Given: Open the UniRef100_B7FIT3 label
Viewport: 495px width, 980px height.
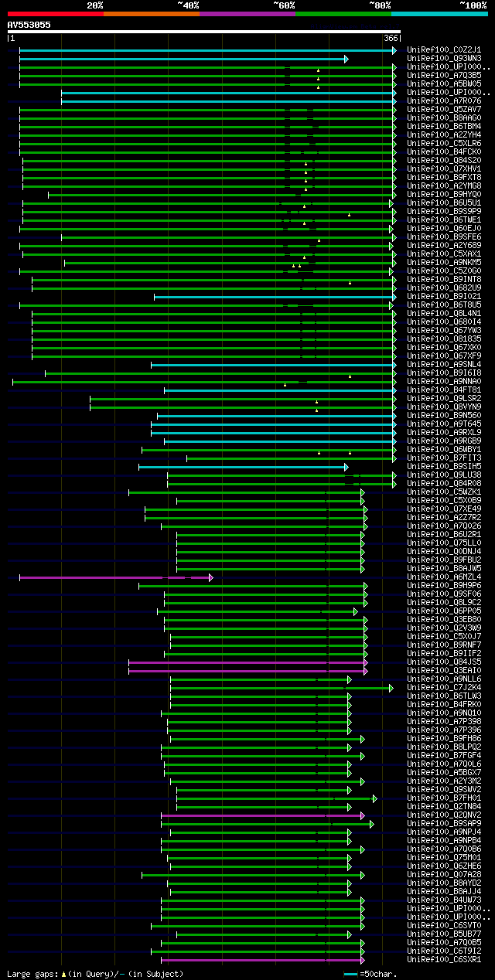Looking at the screenshot, I should click(x=444, y=458).
